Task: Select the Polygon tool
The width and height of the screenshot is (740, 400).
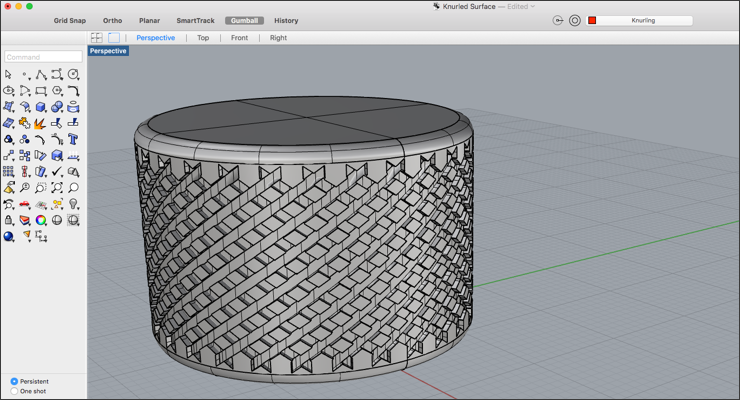Action: pos(57,91)
